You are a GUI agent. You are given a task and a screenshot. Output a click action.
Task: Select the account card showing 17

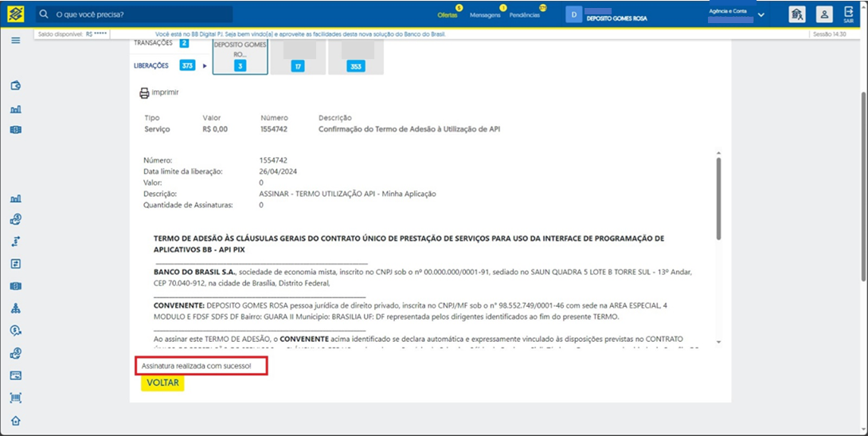coord(298,57)
